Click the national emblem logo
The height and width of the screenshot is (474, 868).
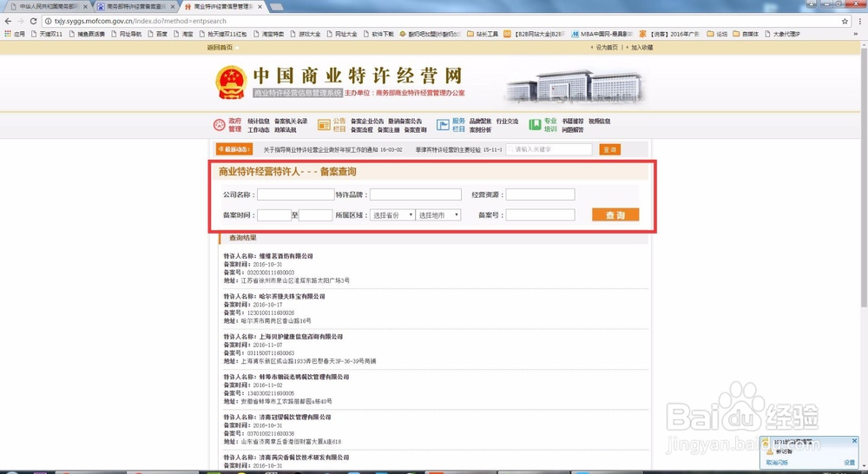point(231,82)
